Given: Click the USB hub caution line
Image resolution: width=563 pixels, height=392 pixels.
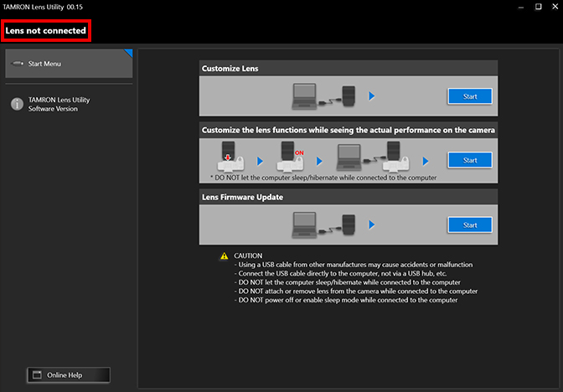Looking at the screenshot, I should (340, 274).
